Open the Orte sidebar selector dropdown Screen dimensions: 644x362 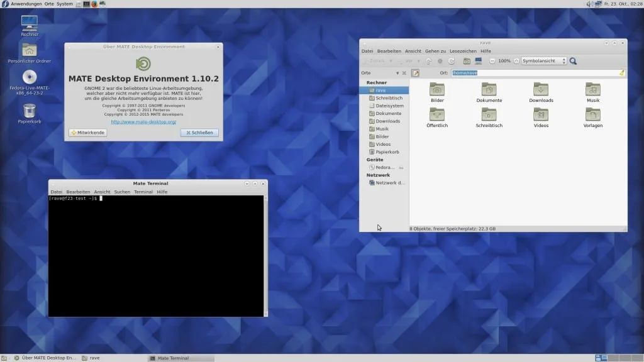point(397,73)
